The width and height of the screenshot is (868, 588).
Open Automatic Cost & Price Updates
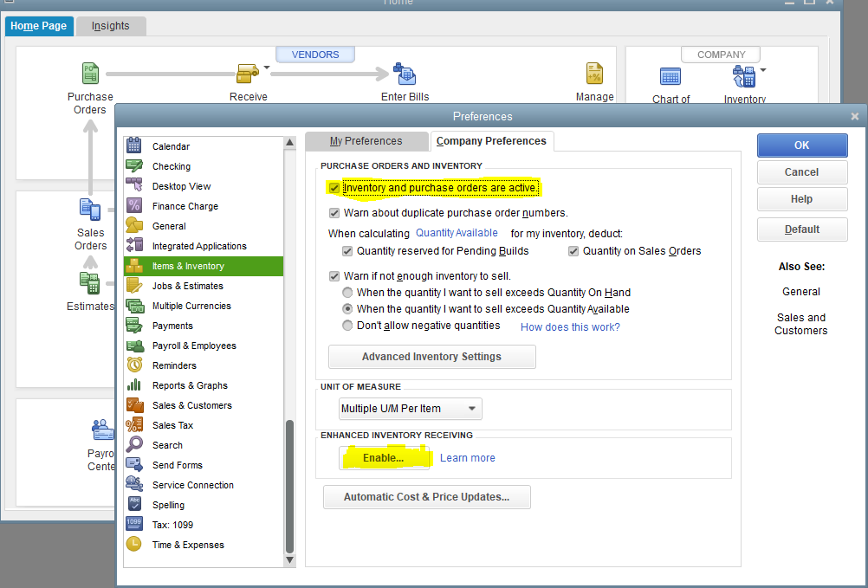coord(427,497)
